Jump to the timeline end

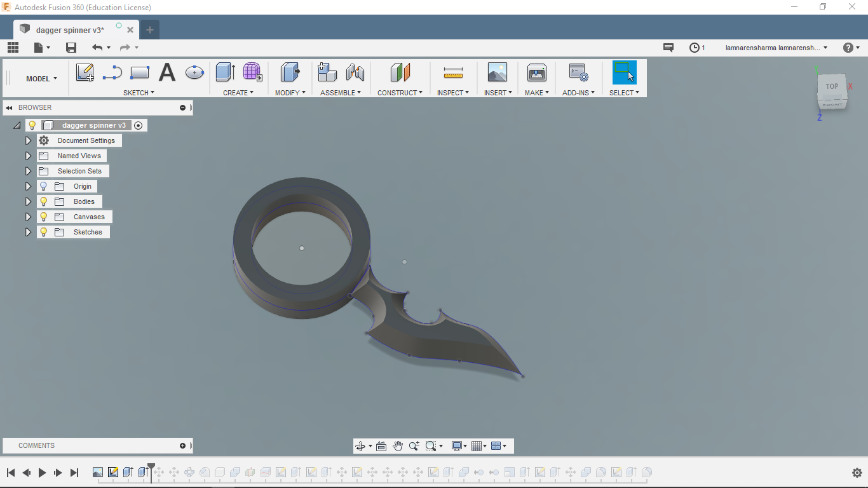74,473
